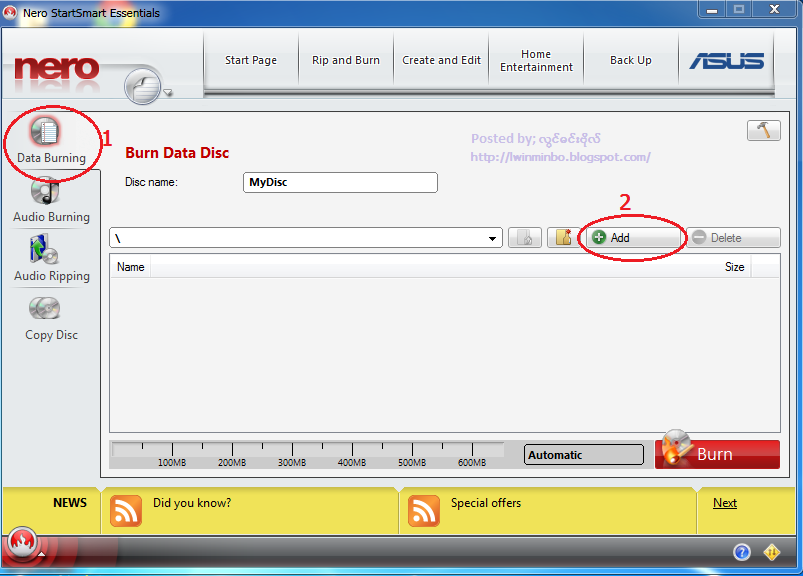Open the Audio Ripping section
Image resolution: width=803 pixels, height=576 pixels.
click(x=51, y=259)
